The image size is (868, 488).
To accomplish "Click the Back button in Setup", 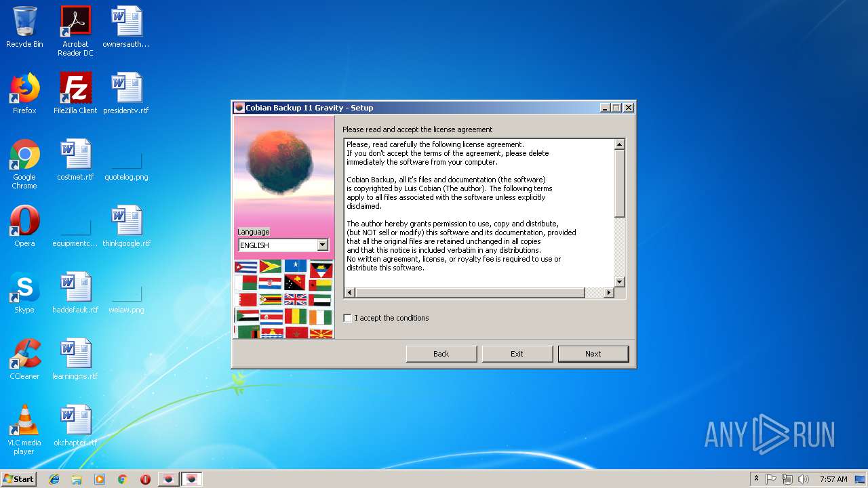I will [x=441, y=354].
